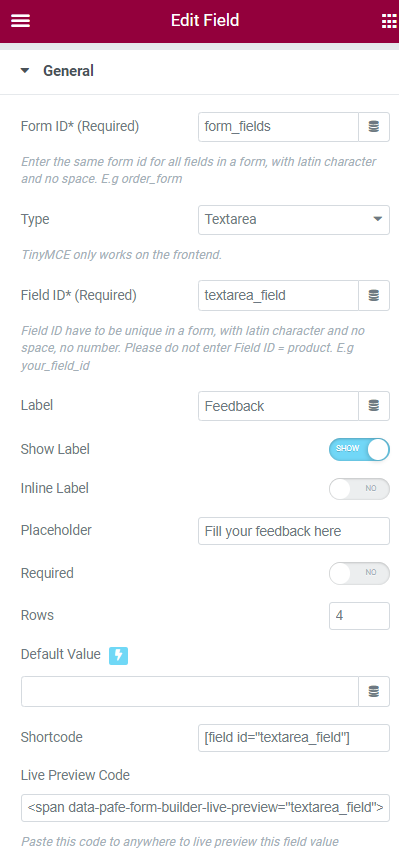The image size is (399, 851).
Task: Click the Form ID input field
Action: [278, 127]
